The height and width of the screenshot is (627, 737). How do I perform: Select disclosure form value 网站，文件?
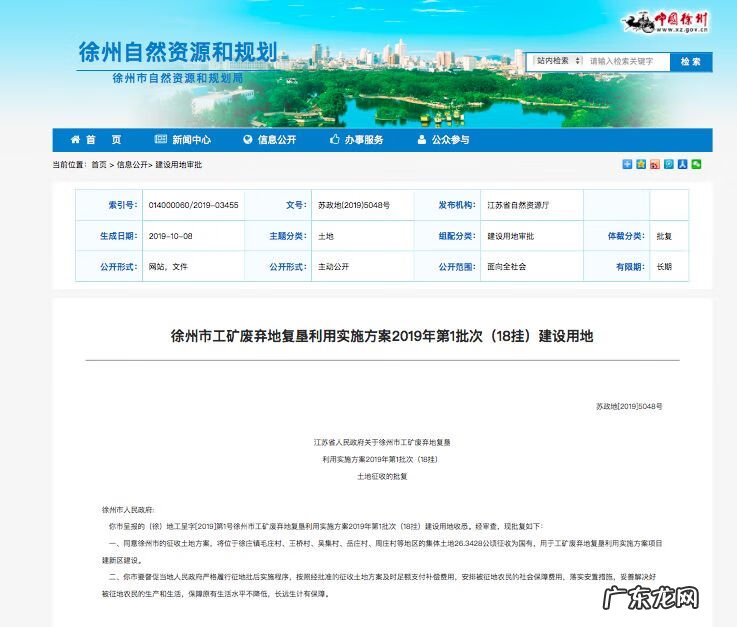pyautogui.click(x=168, y=266)
